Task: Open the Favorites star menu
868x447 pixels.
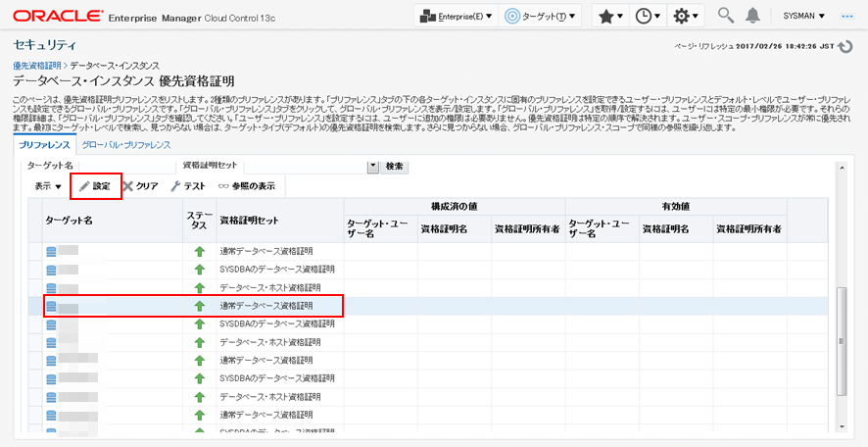Action: 610,17
